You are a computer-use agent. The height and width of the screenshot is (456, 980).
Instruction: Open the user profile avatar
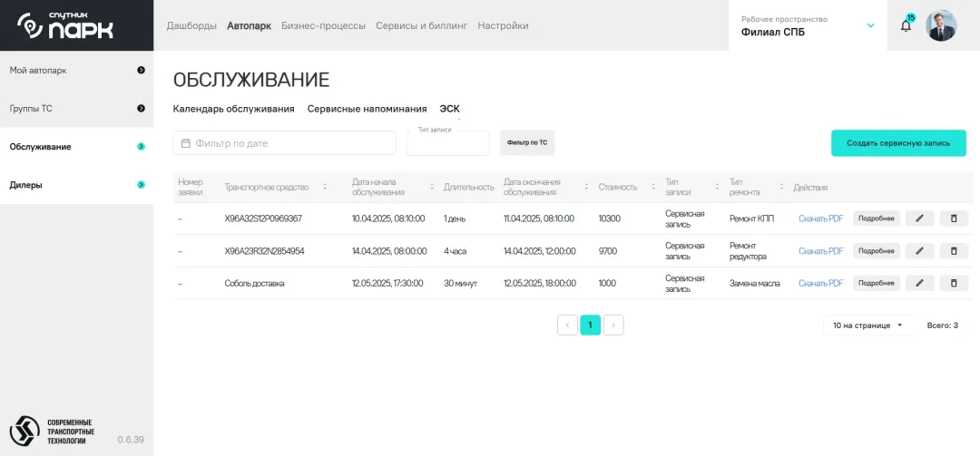click(941, 25)
